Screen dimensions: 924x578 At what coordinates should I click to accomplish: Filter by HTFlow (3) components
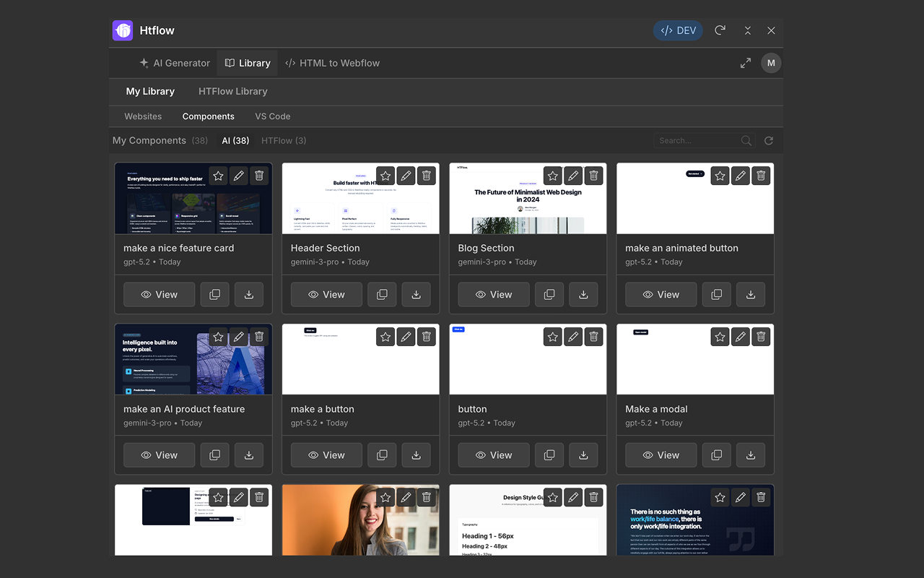click(284, 141)
